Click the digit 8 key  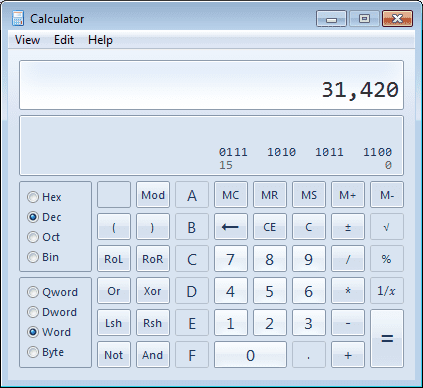point(270,259)
